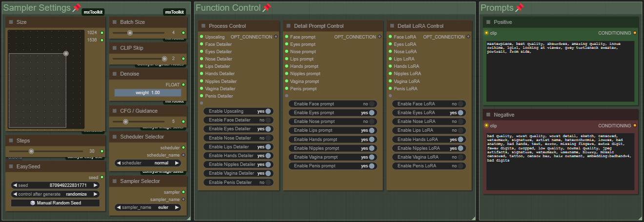This screenshot has width=644, height=222.
Task: Open control after generate combo set to randomize
Action: pos(55,194)
